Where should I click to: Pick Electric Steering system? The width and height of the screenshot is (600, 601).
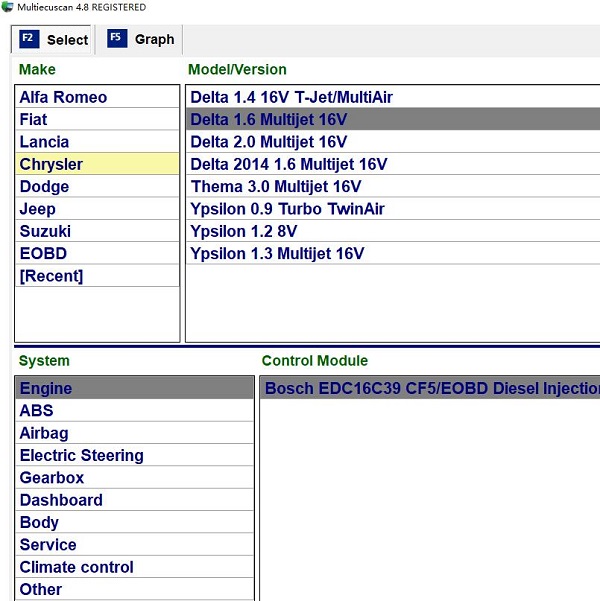pos(135,455)
